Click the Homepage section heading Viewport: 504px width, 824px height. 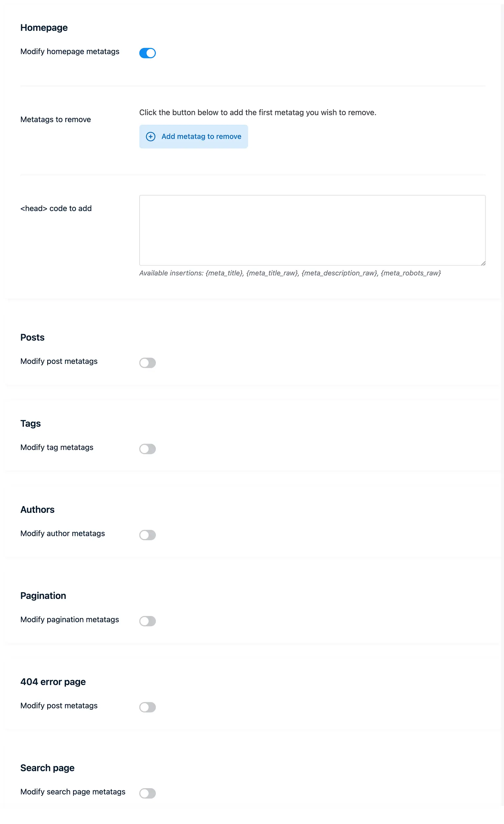44,28
